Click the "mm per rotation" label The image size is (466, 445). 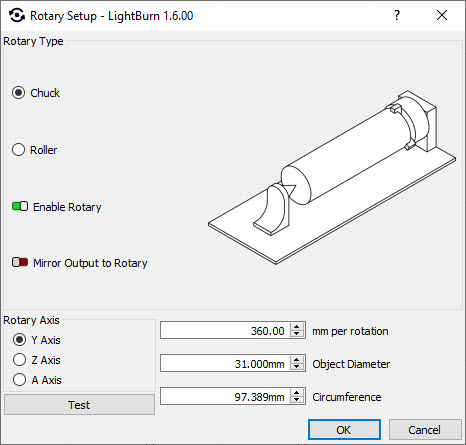pos(350,331)
